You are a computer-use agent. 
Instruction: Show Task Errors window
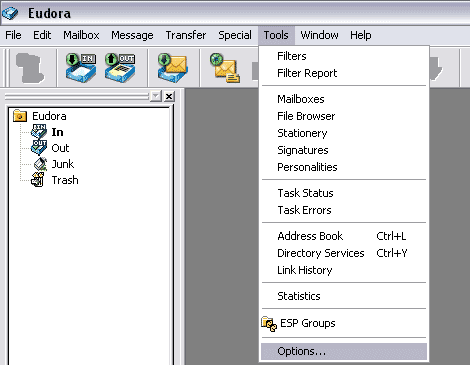coord(344,210)
